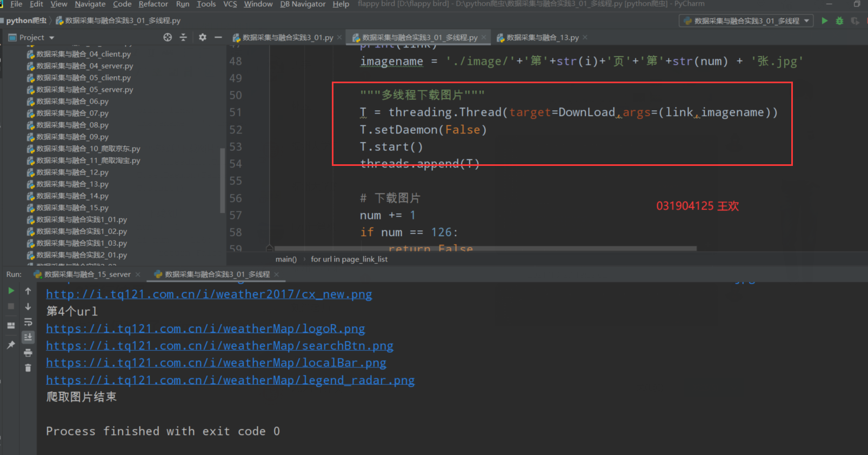Open logoR.png link in console
This screenshot has height=455, width=868.
[205, 329]
